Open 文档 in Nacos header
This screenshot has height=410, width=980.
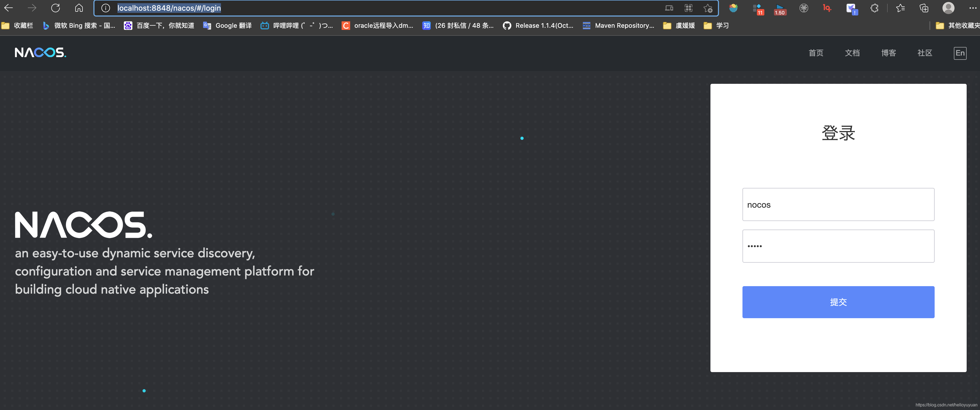[852, 53]
